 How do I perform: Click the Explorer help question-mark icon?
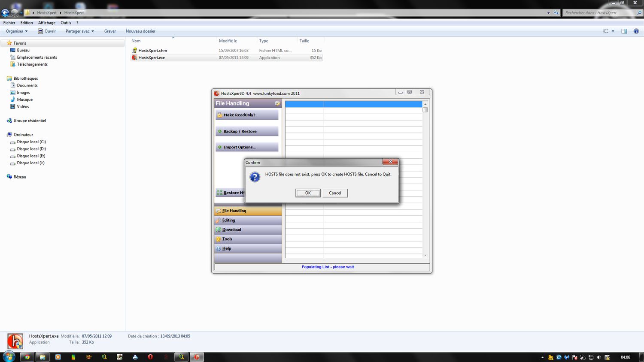tap(636, 31)
